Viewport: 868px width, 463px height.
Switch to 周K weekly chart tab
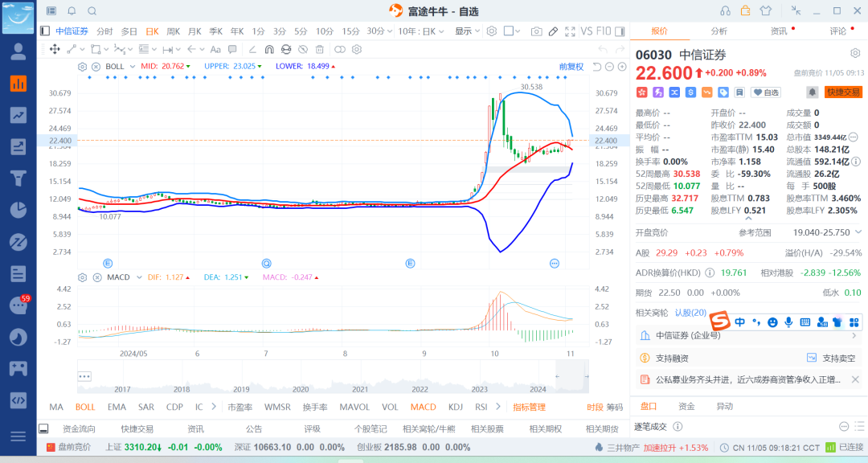[174, 31]
